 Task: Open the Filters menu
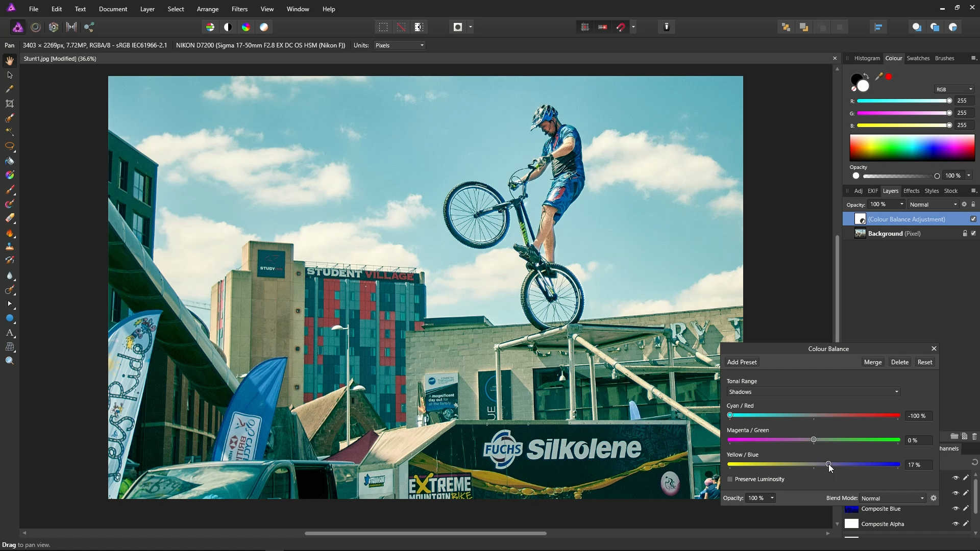239,9
